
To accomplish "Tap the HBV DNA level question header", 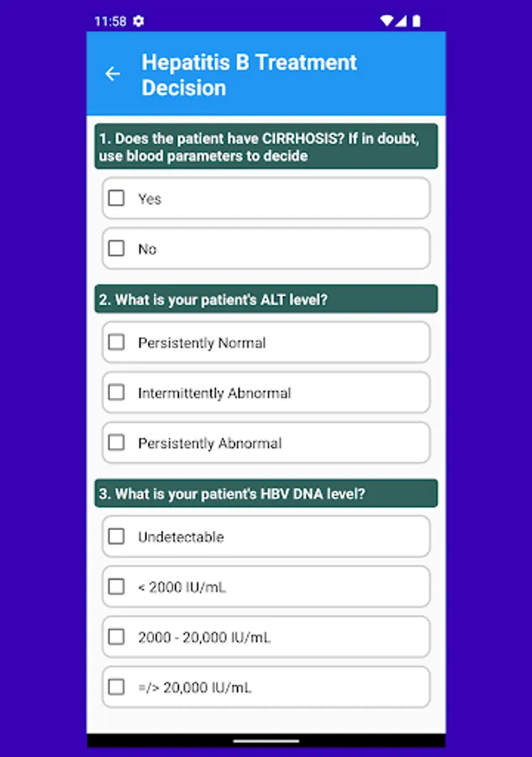I will click(x=266, y=494).
